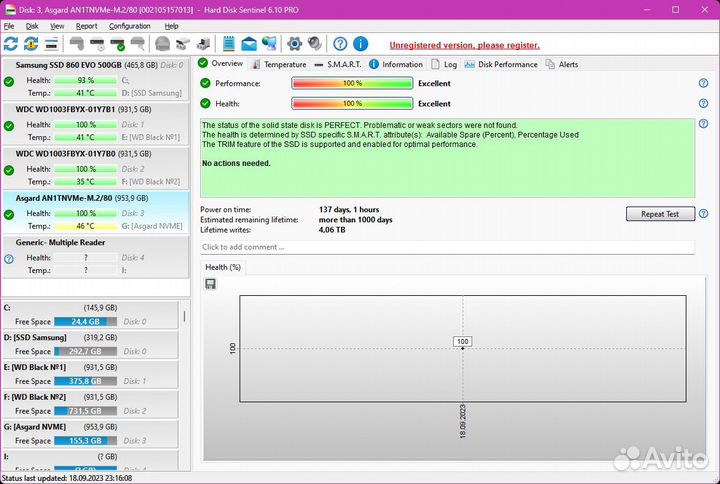Image resolution: width=720 pixels, height=484 pixels.
Task: Click the drive with computer toolbar icon
Action: coord(203,44)
